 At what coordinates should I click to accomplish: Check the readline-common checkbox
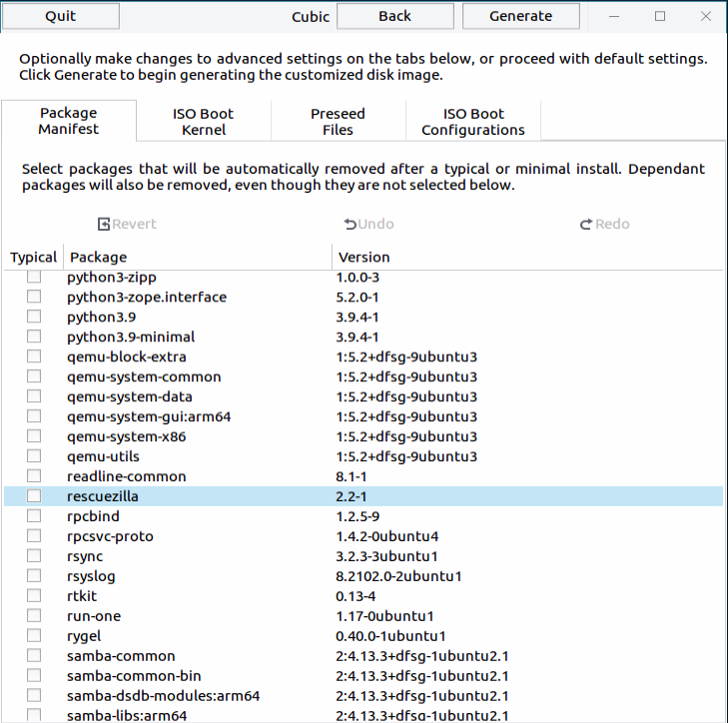pos(34,476)
